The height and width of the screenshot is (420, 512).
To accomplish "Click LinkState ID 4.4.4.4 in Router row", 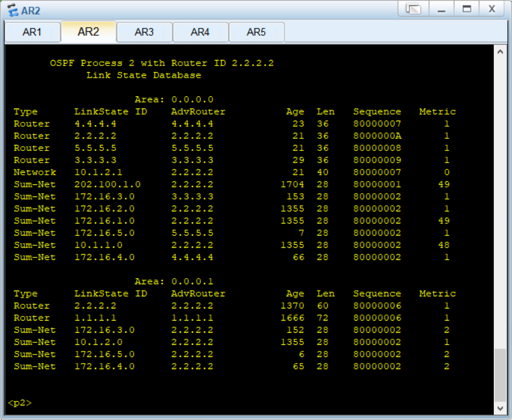I will click(95, 124).
